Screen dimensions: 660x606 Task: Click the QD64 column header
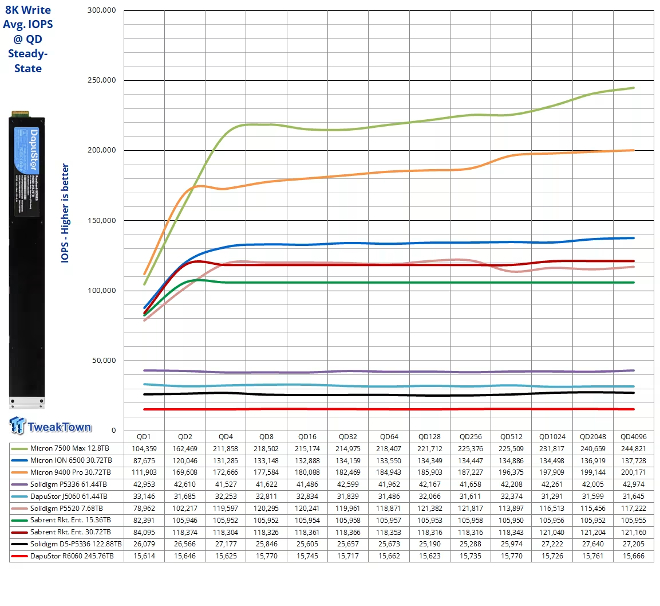[x=389, y=437]
